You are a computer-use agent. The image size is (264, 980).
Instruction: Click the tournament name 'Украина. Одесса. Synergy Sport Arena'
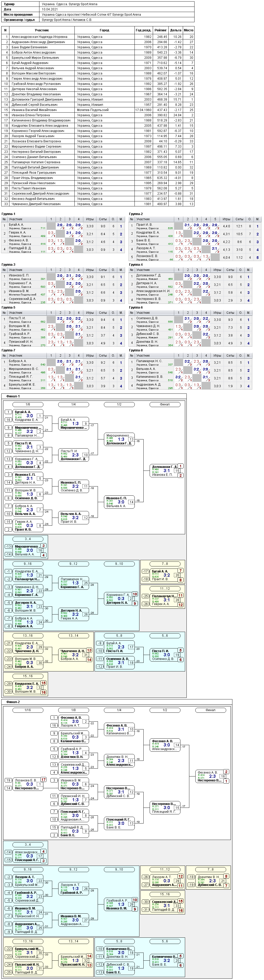pos(69,4)
